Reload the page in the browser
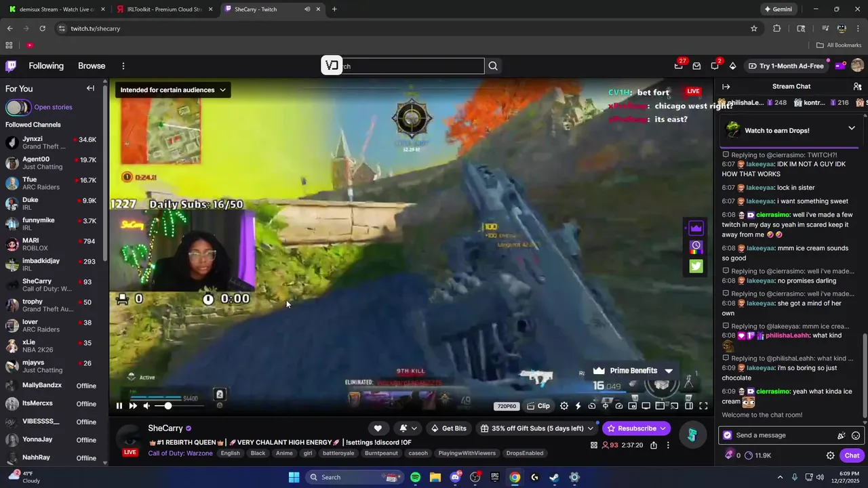 pyautogui.click(x=42, y=28)
